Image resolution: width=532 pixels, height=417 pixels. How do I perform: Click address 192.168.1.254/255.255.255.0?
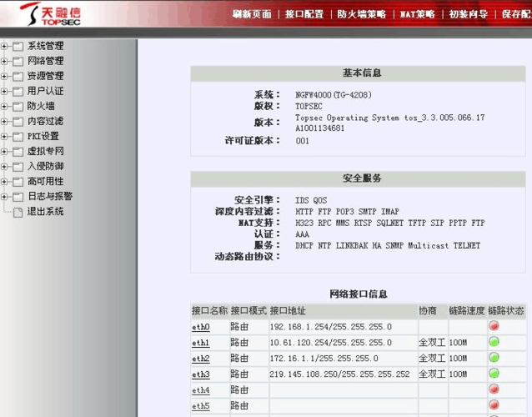click(331, 327)
